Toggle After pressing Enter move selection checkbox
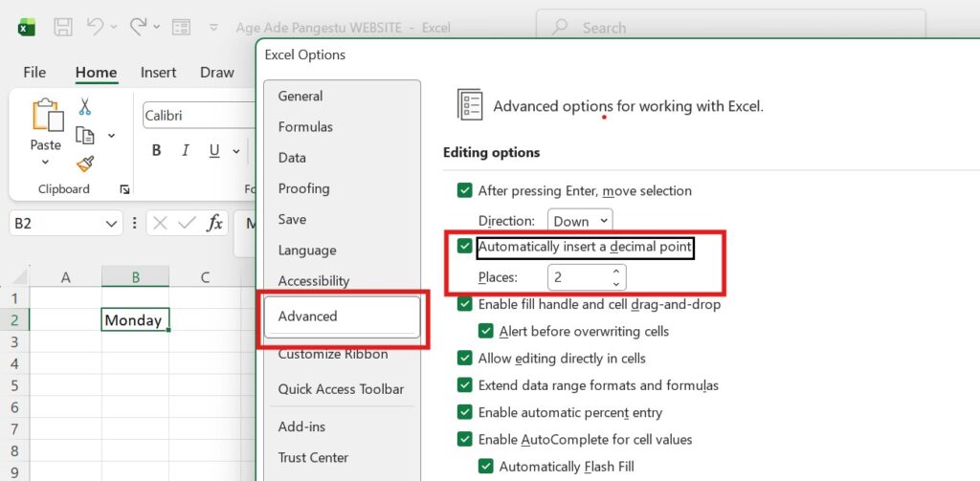The height and width of the screenshot is (481, 980). [464, 190]
